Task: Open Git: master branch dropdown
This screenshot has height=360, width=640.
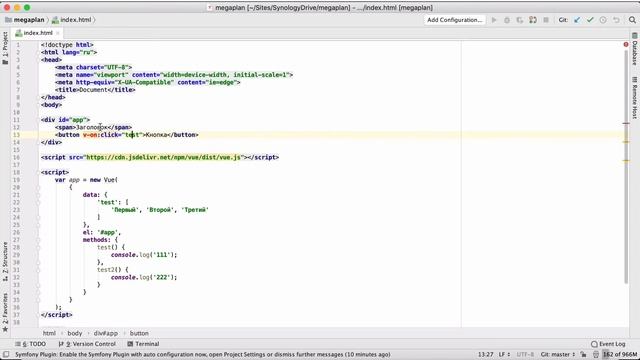Action: pos(558,354)
